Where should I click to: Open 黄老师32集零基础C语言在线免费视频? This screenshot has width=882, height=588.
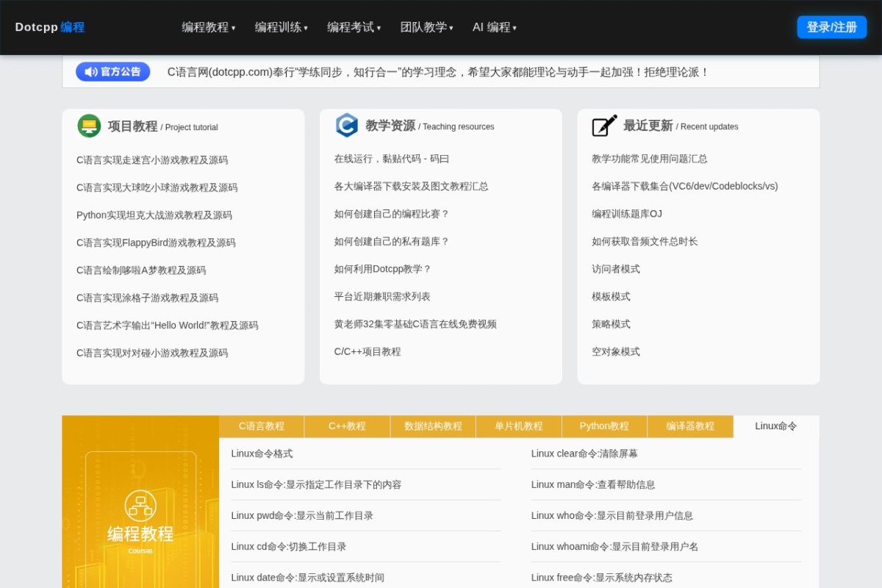pyautogui.click(x=415, y=324)
